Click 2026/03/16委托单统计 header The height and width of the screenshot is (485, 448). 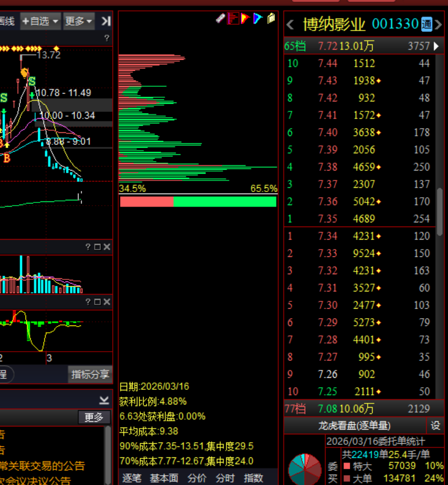coord(376,442)
